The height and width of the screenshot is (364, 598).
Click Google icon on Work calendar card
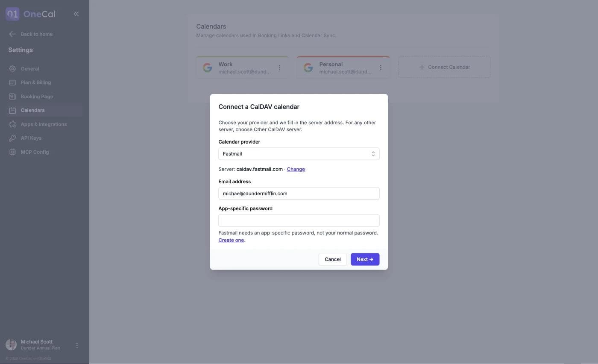208,68
